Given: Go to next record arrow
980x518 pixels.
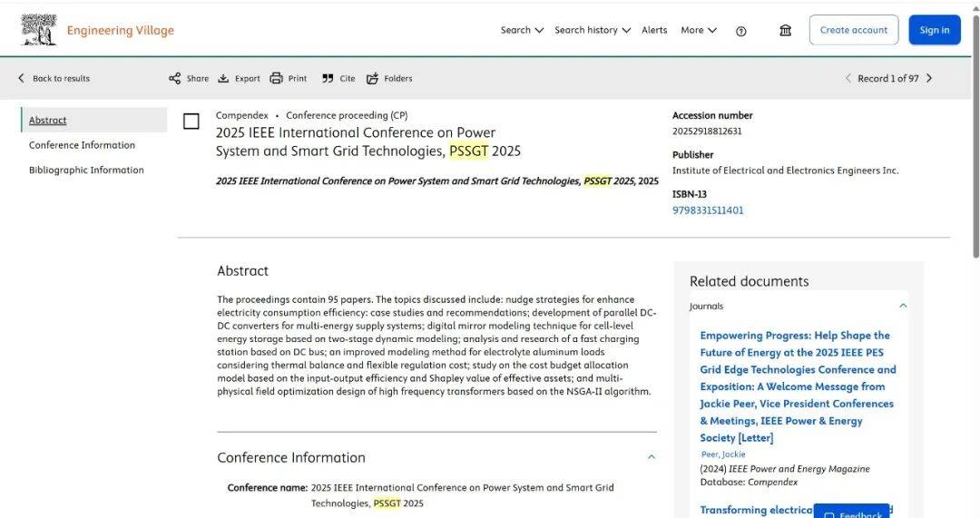Looking at the screenshot, I should (929, 78).
